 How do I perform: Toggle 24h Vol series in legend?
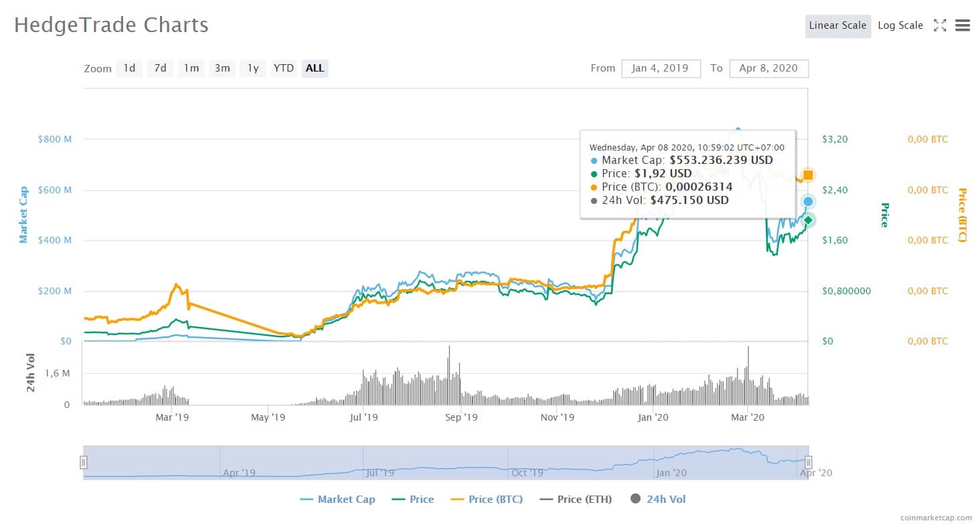coord(658,500)
